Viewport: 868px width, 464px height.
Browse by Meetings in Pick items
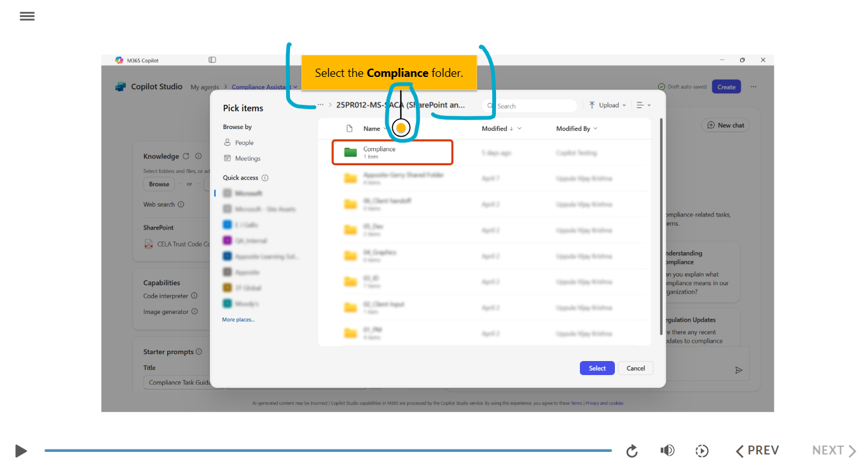pos(247,159)
